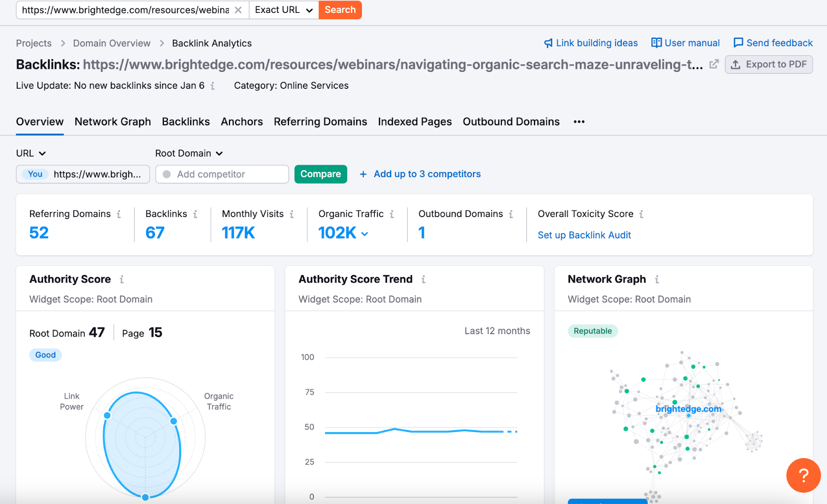Show info for Referring Domains metric
The width and height of the screenshot is (827, 504).
point(119,214)
